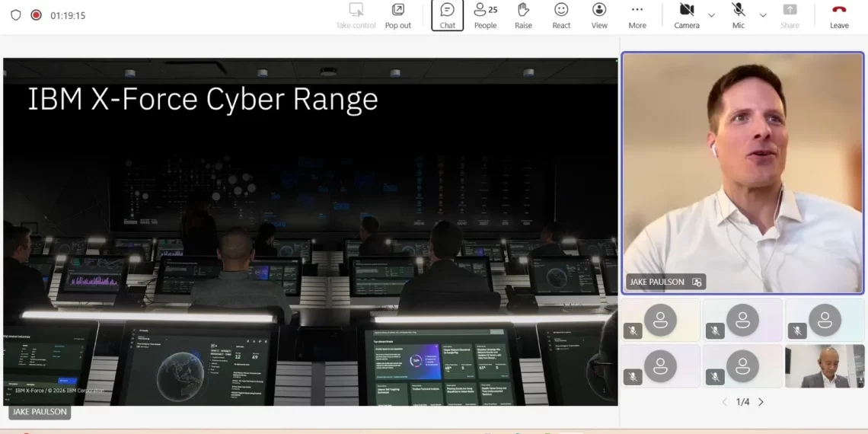Go to previous participants page arrow
Screen dimensions: 868x434
point(725,402)
